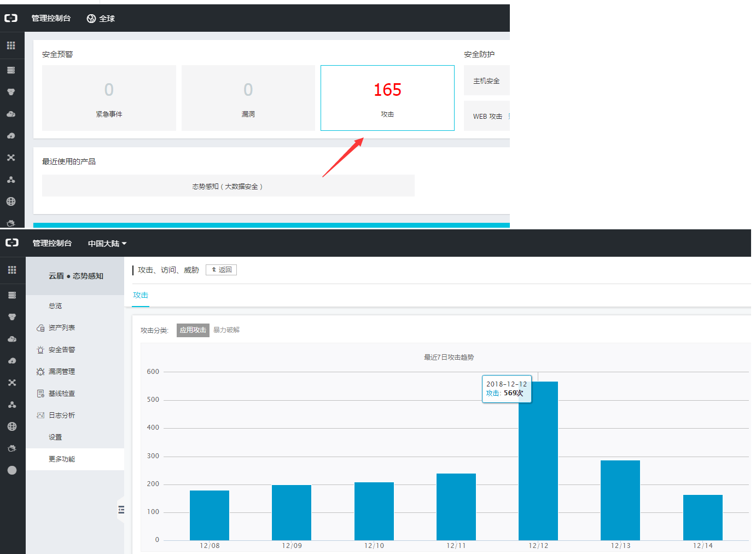
Task: Open the 165 攻击 warning card
Action: (x=387, y=98)
